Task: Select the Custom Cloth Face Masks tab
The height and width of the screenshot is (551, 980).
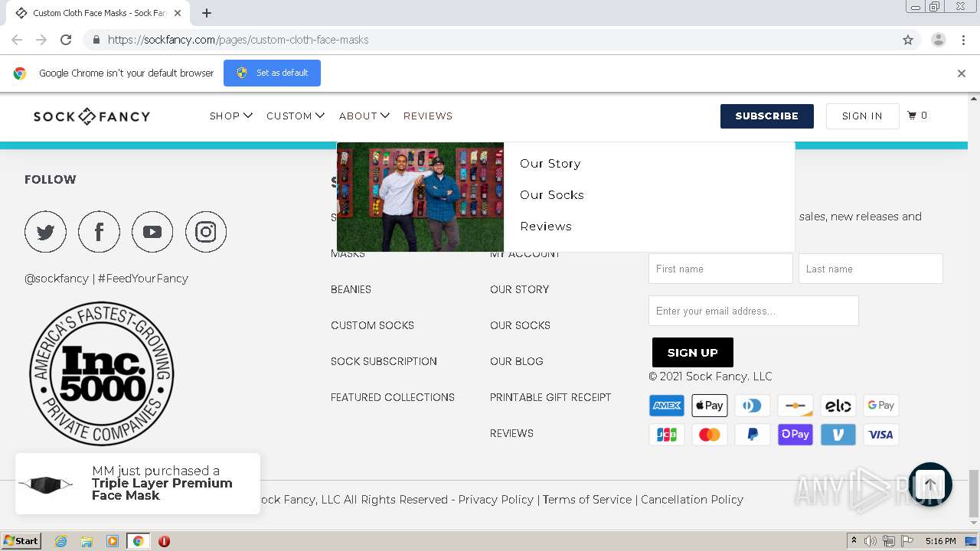Action: click(100, 13)
